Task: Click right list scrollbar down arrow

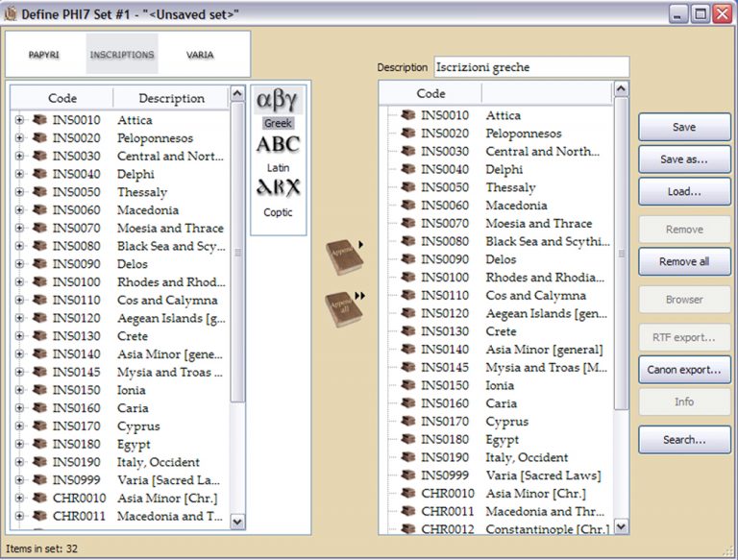Action: (622, 526)
